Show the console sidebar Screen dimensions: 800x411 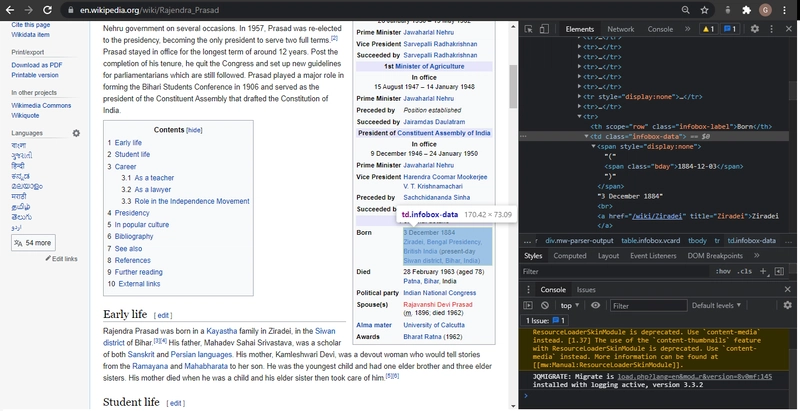click(x=528, y=305)
